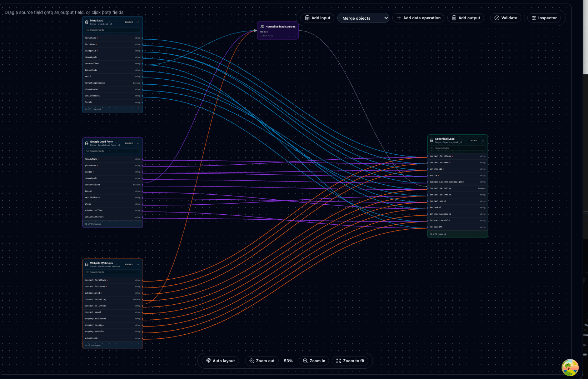This screenshot has height=379, width=588.
Task: Select dealerRef field in Canonical Lead
Action: (x=458, y=208)
